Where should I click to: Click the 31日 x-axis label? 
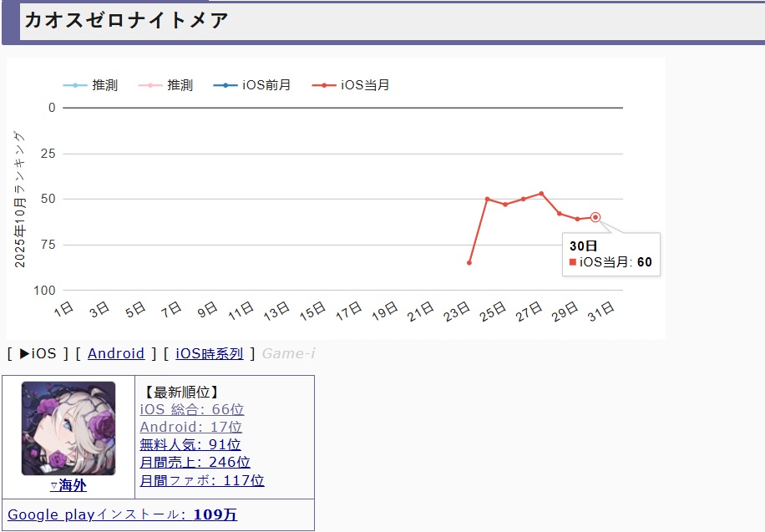tap(600, 312)
